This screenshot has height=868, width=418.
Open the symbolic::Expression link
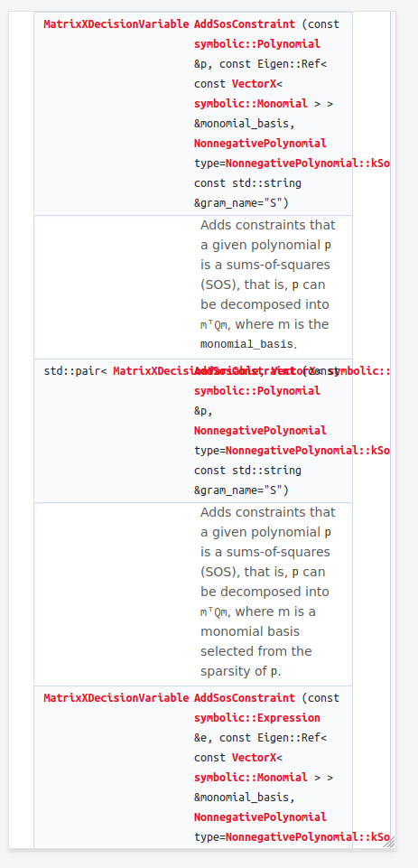(257, 718)
